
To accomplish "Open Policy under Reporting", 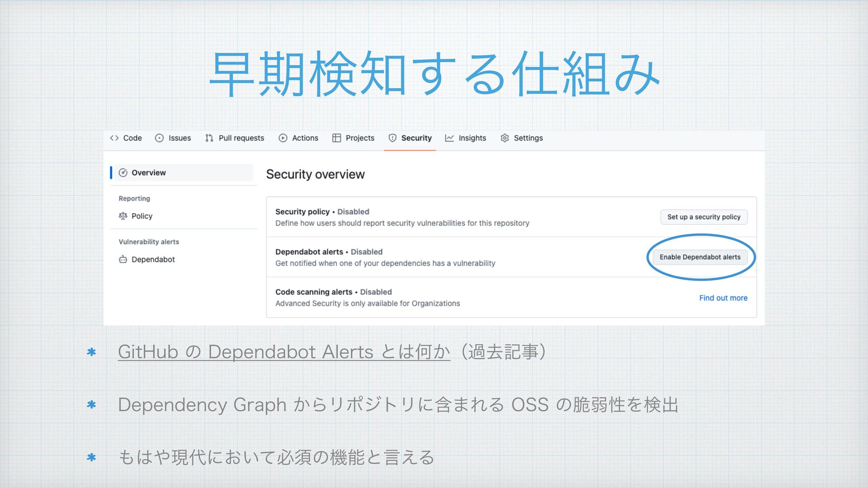I will pyautogui.click(x=136, y=216).
